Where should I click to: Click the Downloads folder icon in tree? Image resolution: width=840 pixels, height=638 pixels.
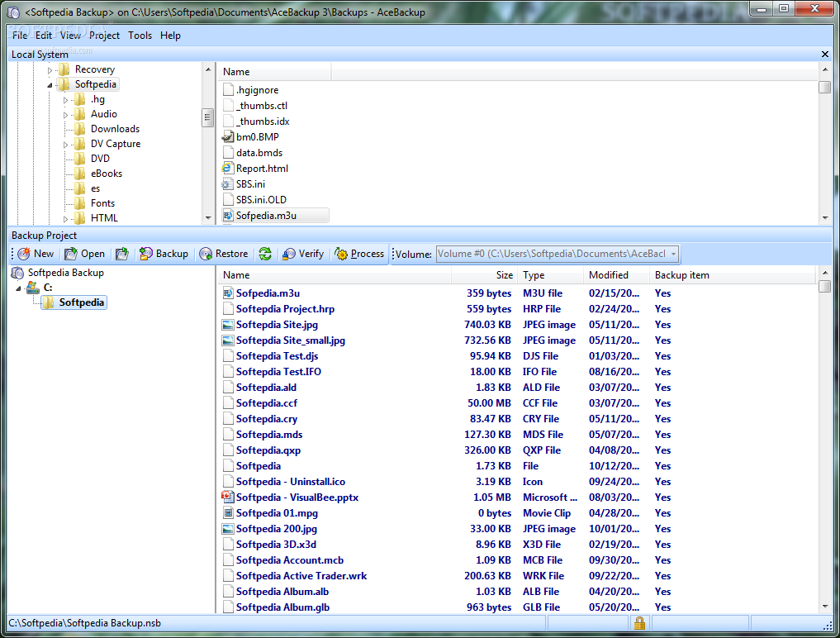[x=80, y=129]
